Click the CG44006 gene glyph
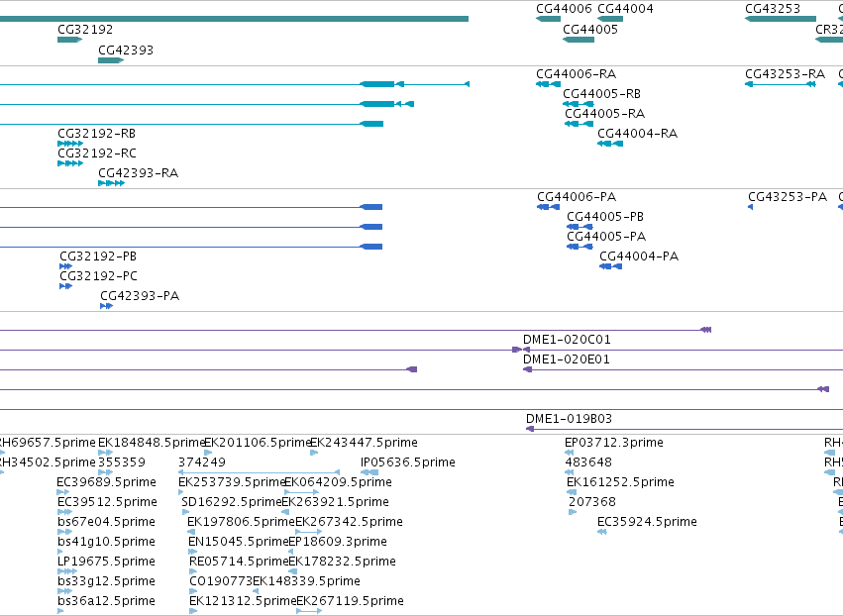 click(x=549, y=19)
